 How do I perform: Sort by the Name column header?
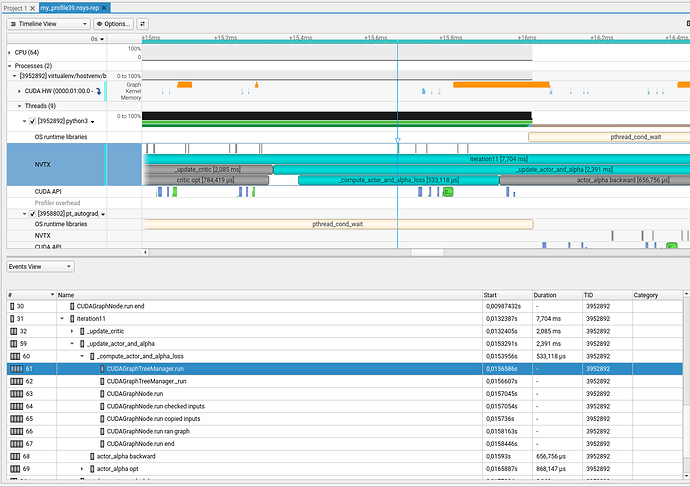click(269, 295)
